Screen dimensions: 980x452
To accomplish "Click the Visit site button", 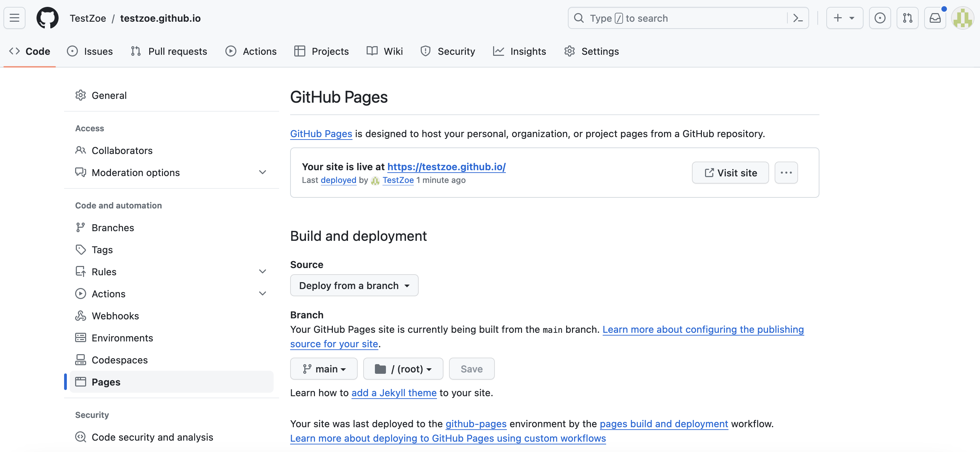I will 730,173.
